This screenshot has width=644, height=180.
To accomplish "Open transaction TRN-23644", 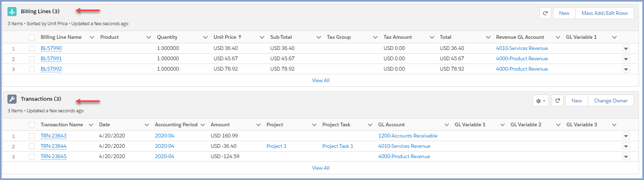I will pyautogui.click(x=54, y=146).
